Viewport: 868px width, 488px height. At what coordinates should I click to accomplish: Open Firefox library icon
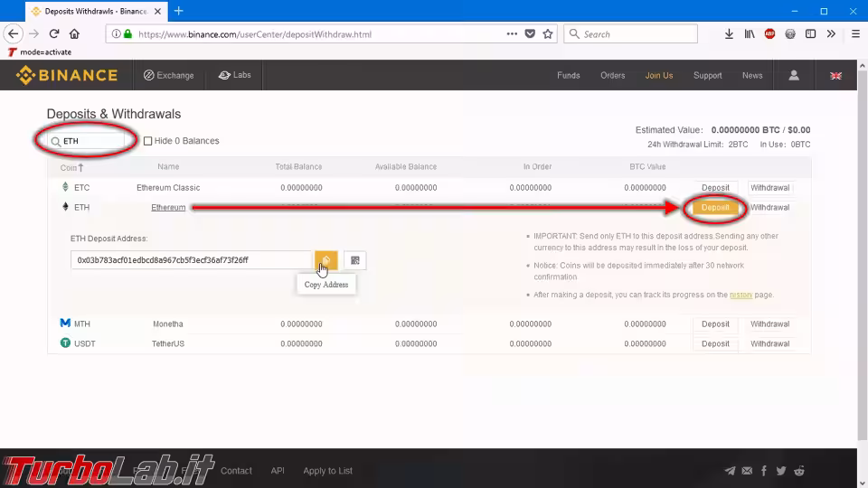coord(750,33)
